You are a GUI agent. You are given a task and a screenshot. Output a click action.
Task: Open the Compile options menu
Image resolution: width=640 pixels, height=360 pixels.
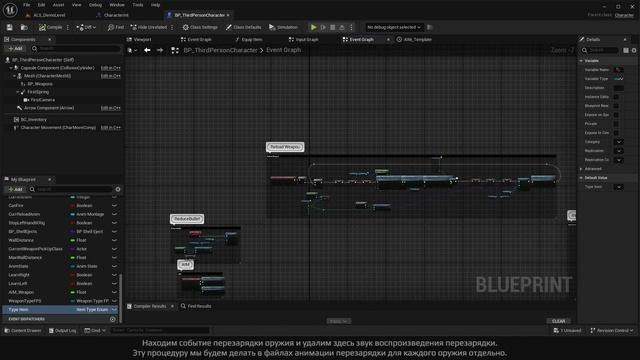(68, 27)
